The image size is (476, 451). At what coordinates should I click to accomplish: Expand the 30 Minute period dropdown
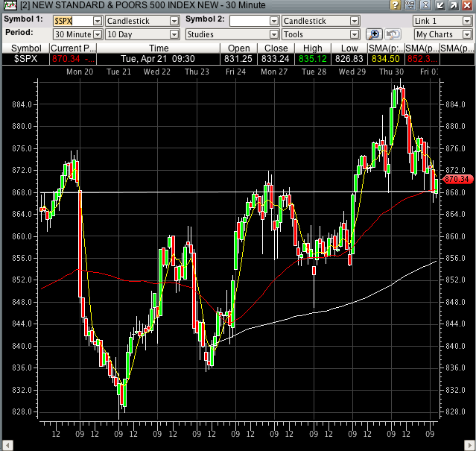click(98, 34)
